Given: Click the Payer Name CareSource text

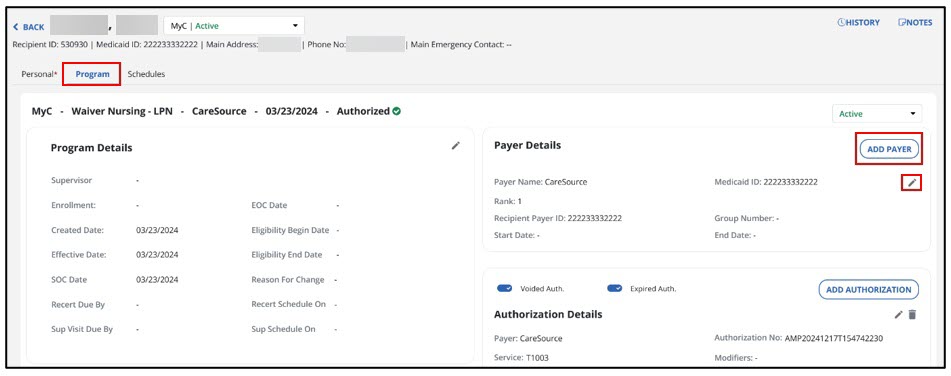Looking at the screenshot, I should [541, 181].
